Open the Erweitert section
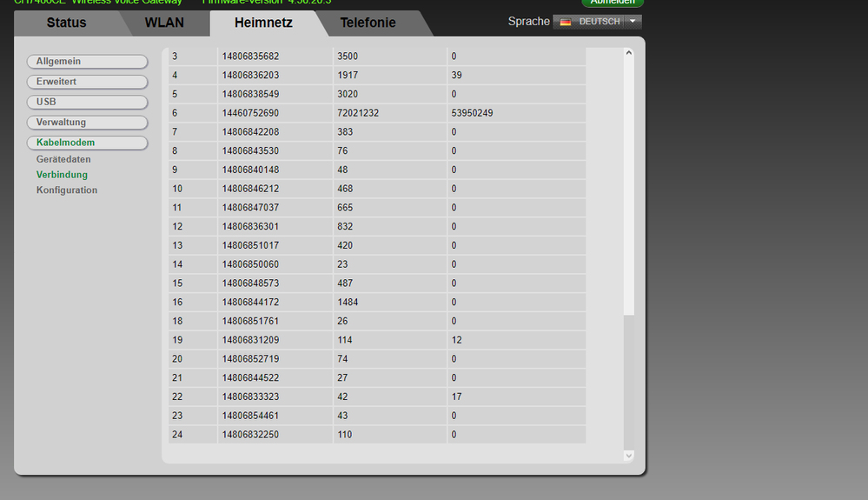This screenshot has width=868, height=500. coord(88,82)
